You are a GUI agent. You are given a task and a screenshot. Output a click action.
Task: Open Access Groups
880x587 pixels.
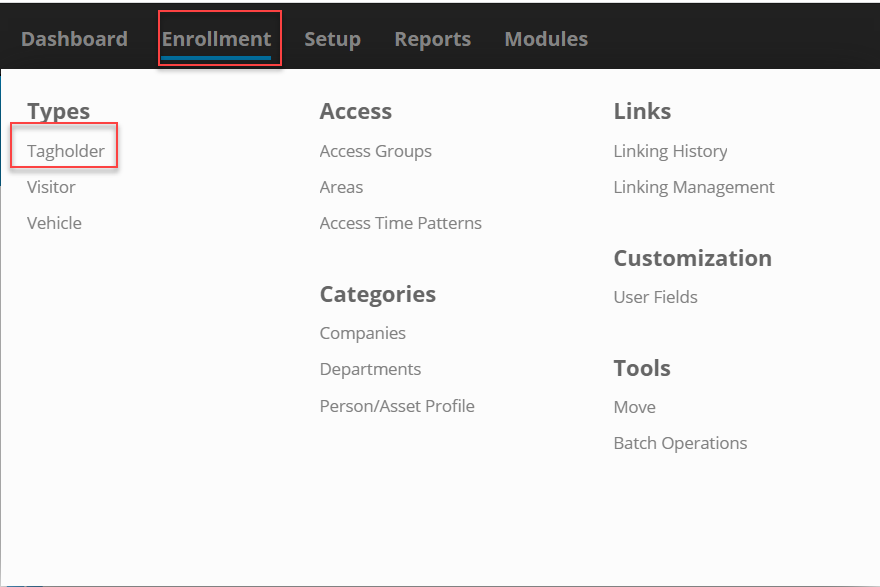click(375, 152)
